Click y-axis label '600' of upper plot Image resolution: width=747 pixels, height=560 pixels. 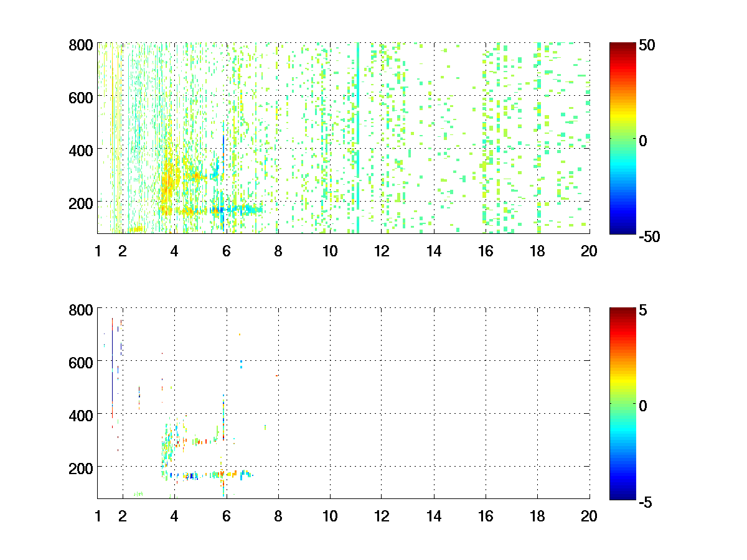point(81,97)
